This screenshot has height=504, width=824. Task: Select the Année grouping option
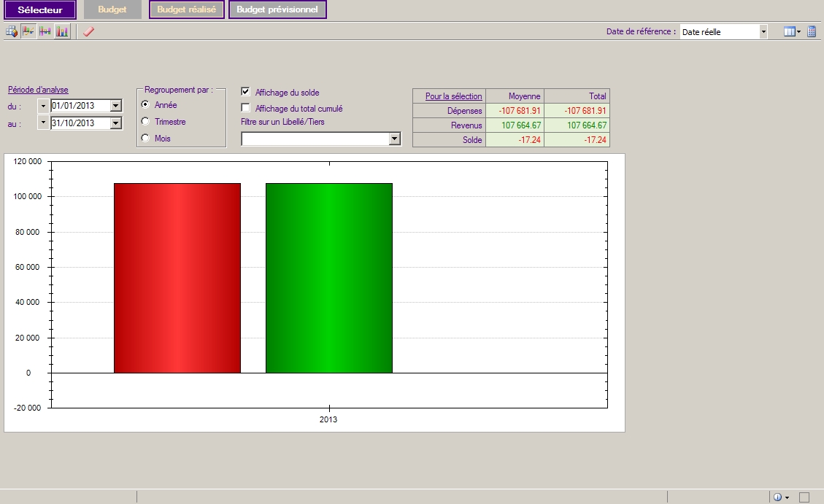145,105
